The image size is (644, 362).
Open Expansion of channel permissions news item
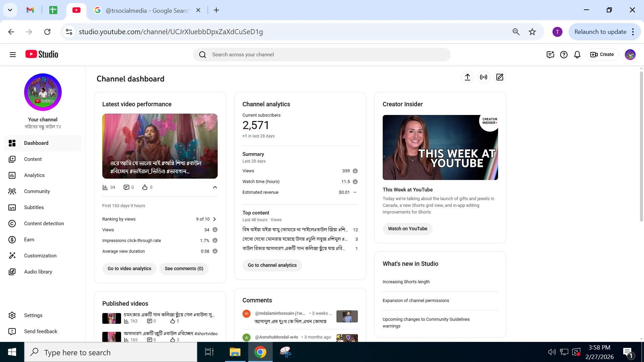(x=416, y=301)
